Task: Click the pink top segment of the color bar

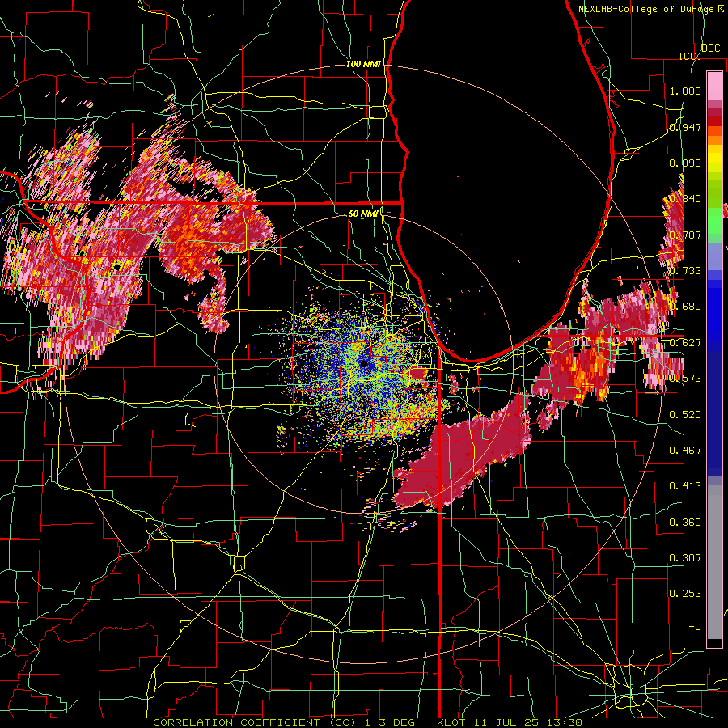Action: click(x=714, y=86)
